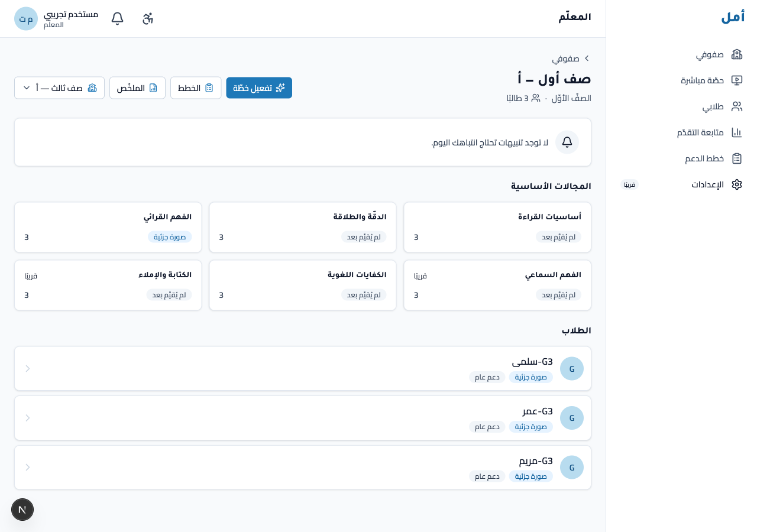This screenshot has height=532, width=757.
Task: Click the live session screen icon
Action: 737,80
